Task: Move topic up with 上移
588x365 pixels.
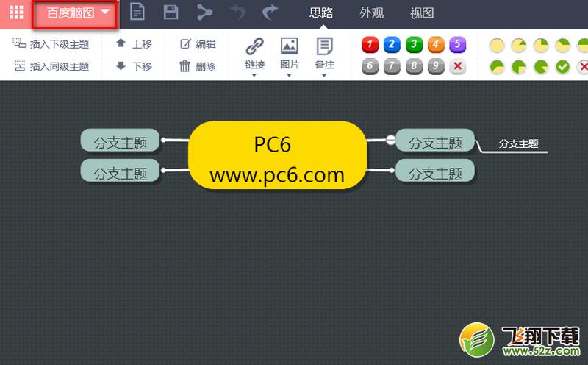Action: pos(134,44)
